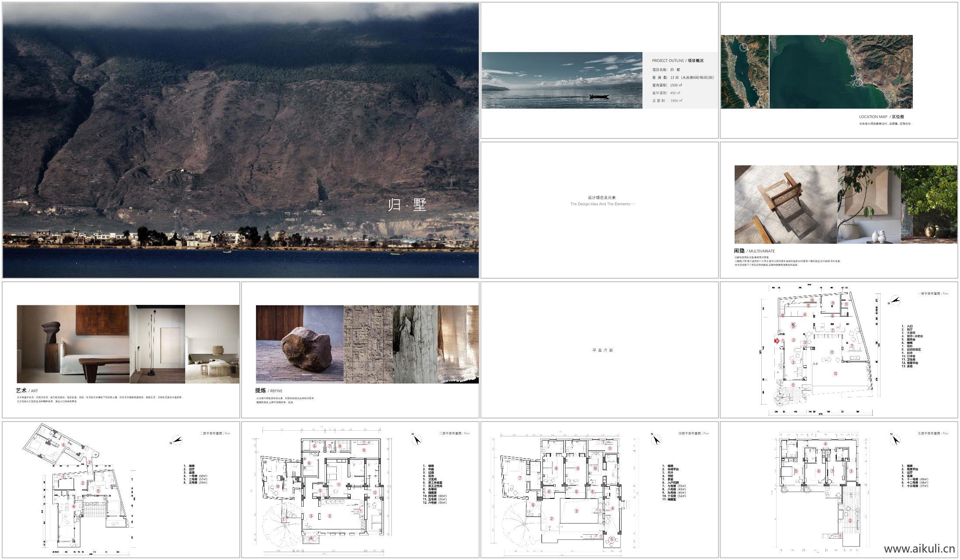Click the north arrow on second floor plan
The width and height of the screenshot is (960, 560).
point(177,440)
